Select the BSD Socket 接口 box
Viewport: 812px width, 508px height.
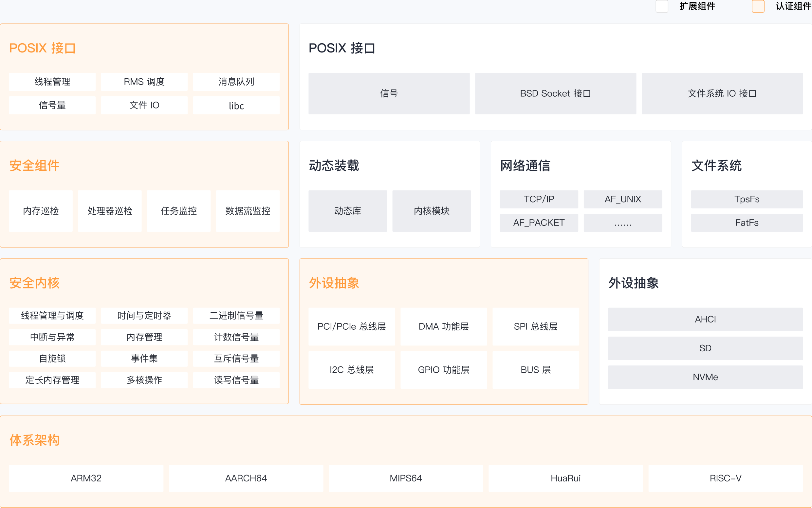coord(556,93)
